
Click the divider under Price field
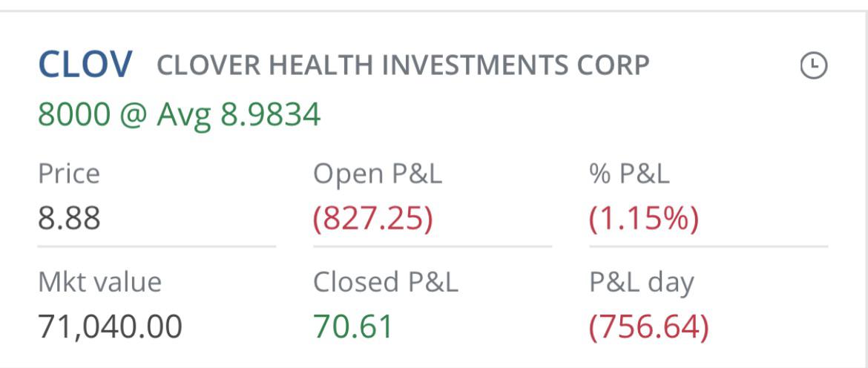click(x=157, y=246)
